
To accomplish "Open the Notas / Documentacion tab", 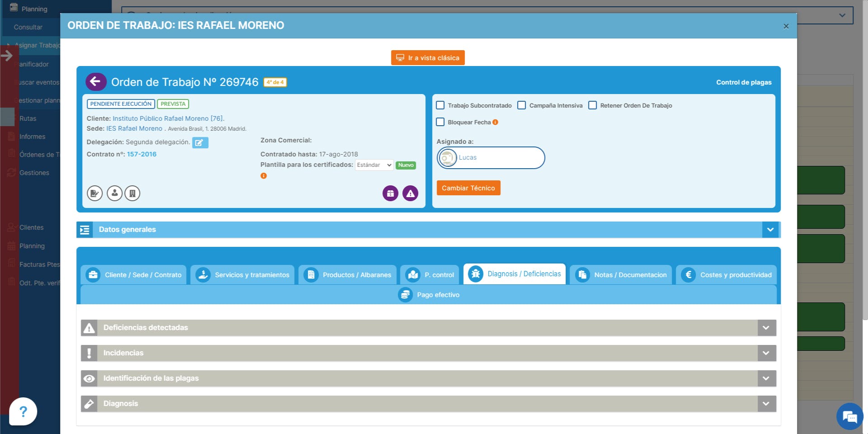I will (621, 275).
